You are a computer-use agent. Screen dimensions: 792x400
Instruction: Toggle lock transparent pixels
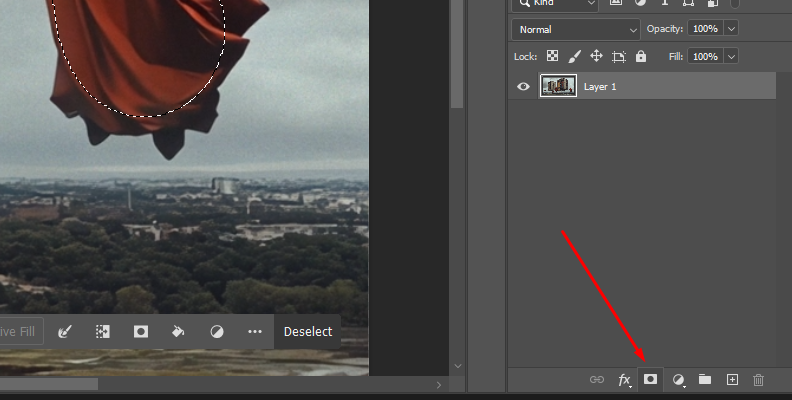coord(552,57)
